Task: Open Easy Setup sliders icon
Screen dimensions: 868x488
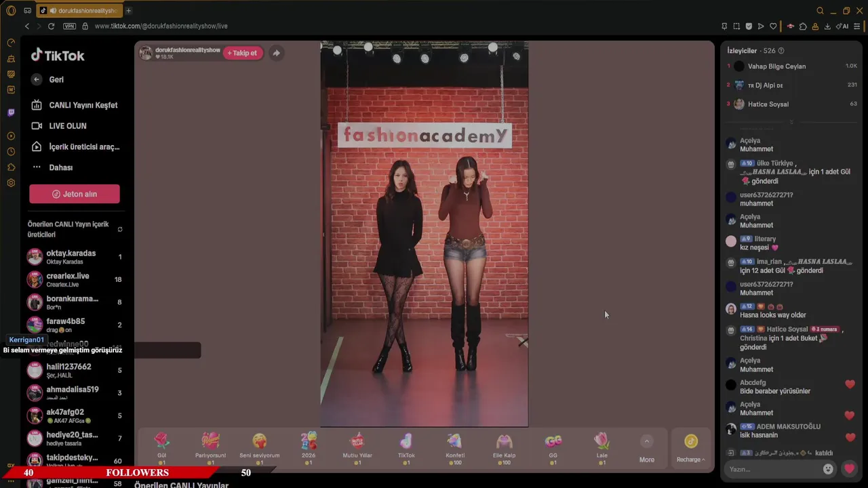Action: 857,26
